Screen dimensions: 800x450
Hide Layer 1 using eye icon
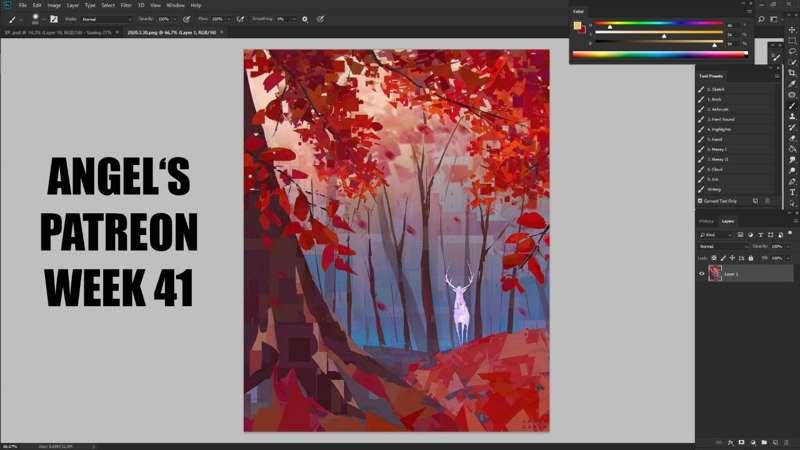pos(702,274)
